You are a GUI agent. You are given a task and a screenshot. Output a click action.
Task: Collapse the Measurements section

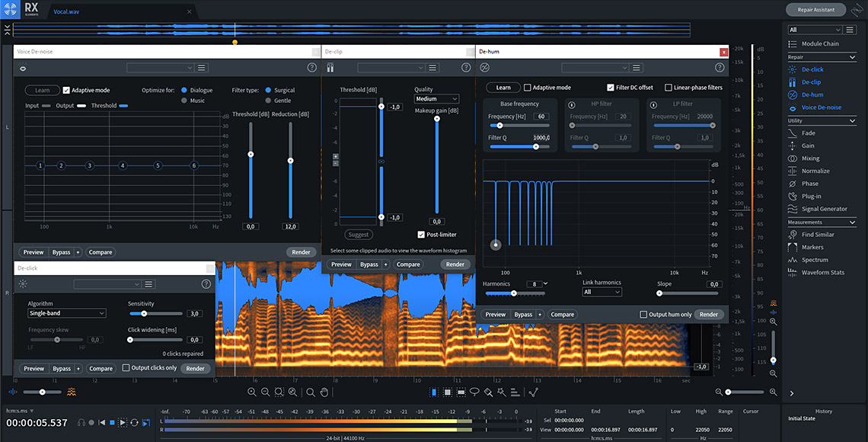[x=852, y=222]
